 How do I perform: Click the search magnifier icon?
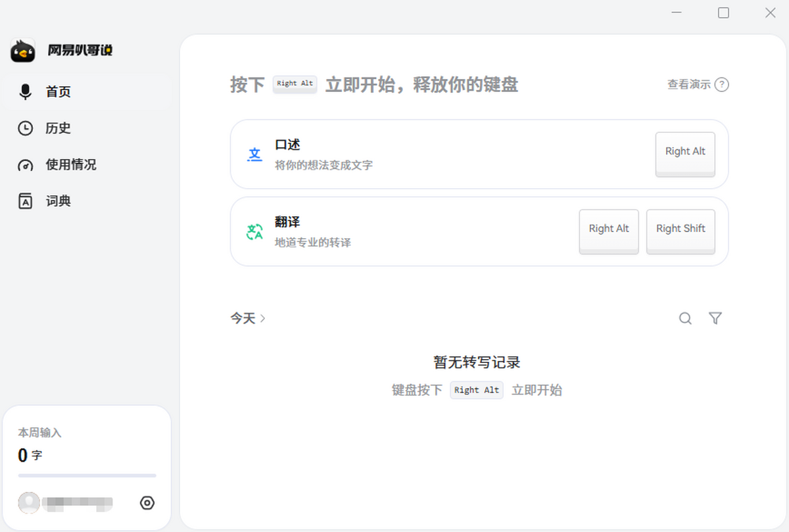[x=685, y=318]
